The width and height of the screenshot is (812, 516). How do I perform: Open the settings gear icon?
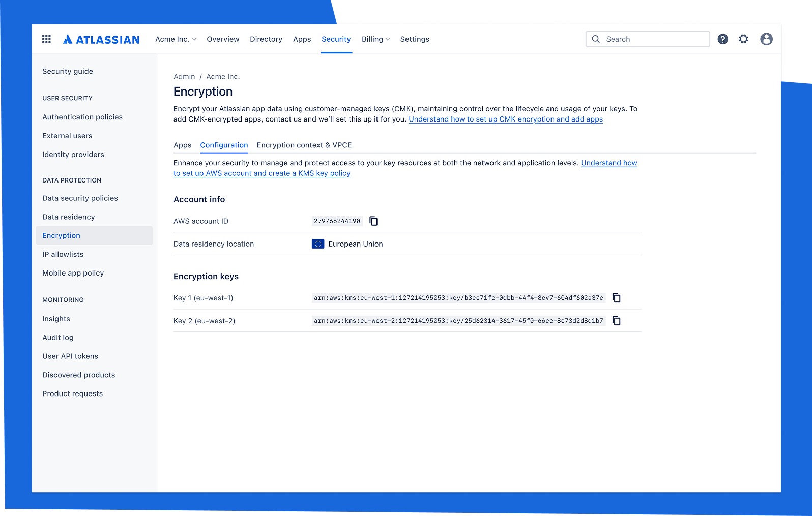(743, 39)
